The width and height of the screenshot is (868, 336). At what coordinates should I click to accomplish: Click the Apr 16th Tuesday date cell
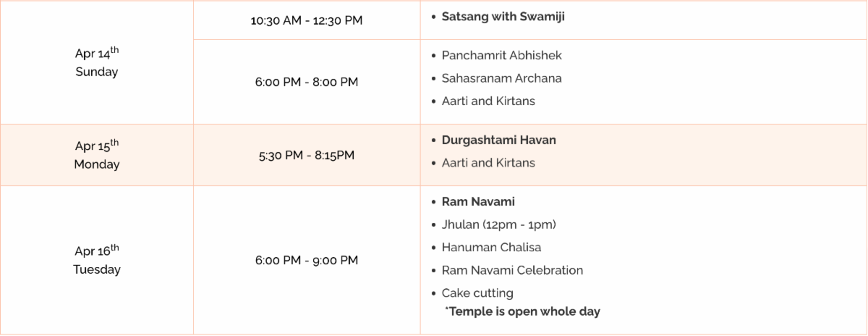96,260
